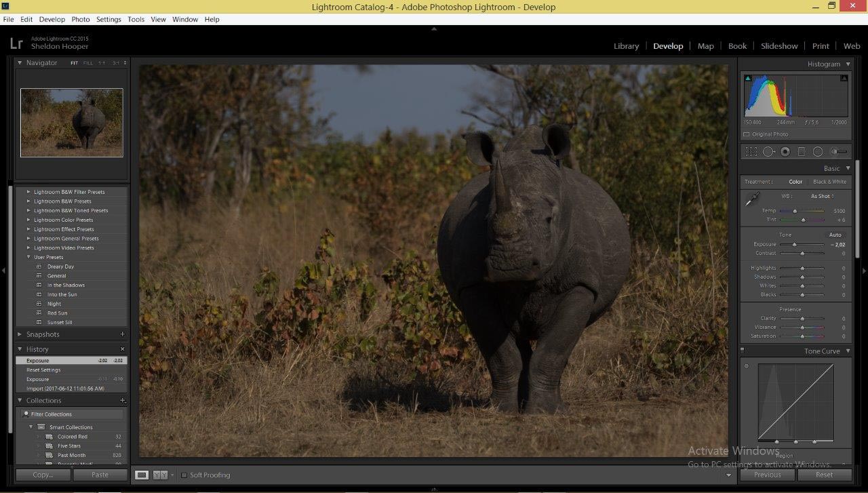Open the Settings menu
The height and width of the screenshot is (493, 868).
tap(108, 19)
